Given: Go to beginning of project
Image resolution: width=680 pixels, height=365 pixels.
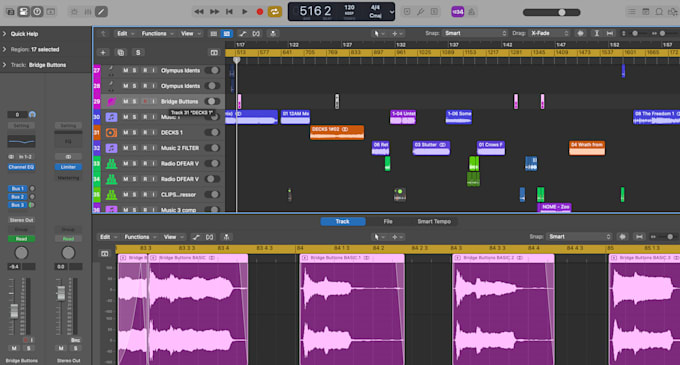Looking at the screenshot, I should [x=229, y=12].
